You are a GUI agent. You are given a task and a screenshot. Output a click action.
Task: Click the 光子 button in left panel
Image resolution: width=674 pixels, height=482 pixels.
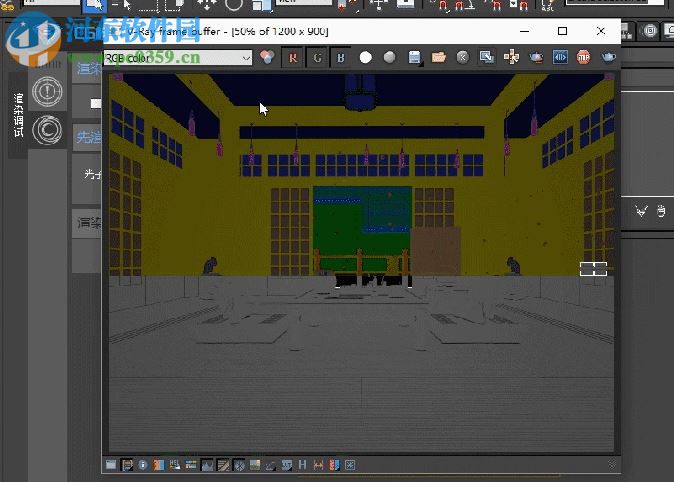(91, 174)
